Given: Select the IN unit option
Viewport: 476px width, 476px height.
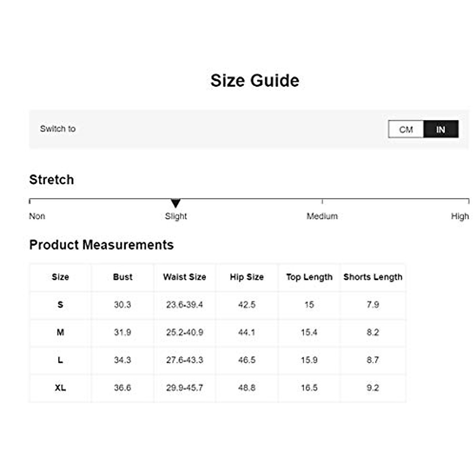Looking at the screenshot, I should 441,129.
